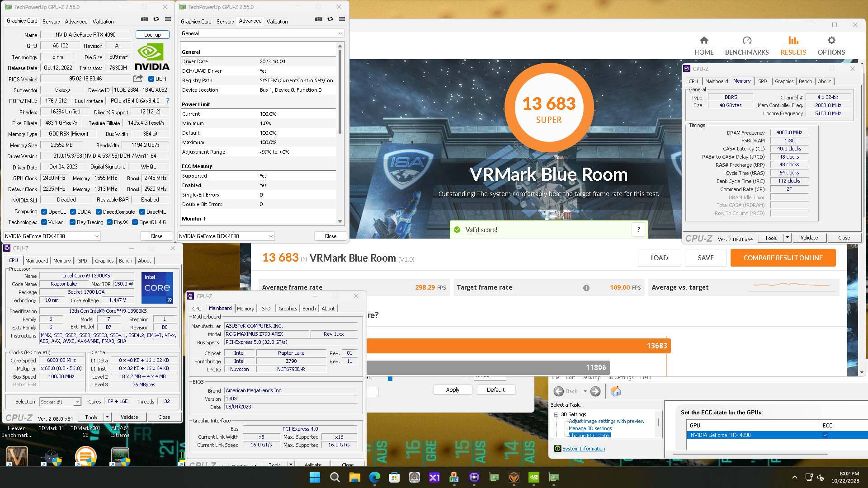Toggle the Vulkan checkbox
This screenshot has height=488, width=868.
point(44,222)
